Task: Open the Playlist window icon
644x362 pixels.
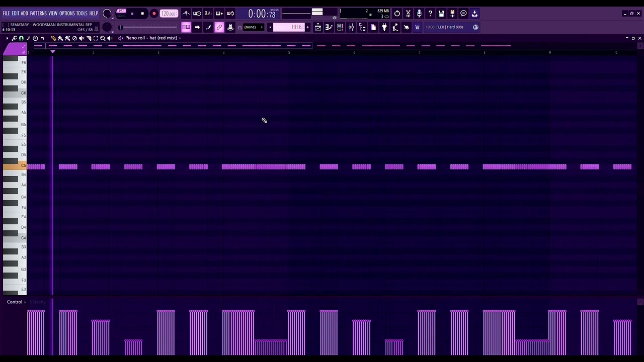Action: pos(318,27)
